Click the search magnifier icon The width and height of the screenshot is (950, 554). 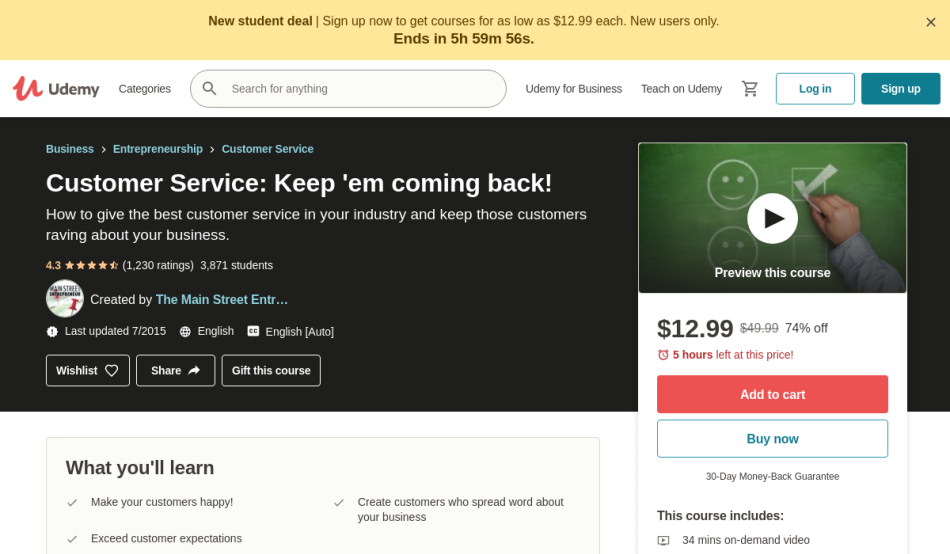point(210,88)
